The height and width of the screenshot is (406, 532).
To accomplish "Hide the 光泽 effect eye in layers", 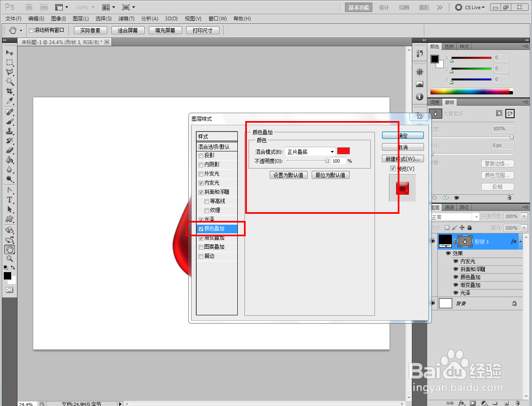I will pos(456,293).
